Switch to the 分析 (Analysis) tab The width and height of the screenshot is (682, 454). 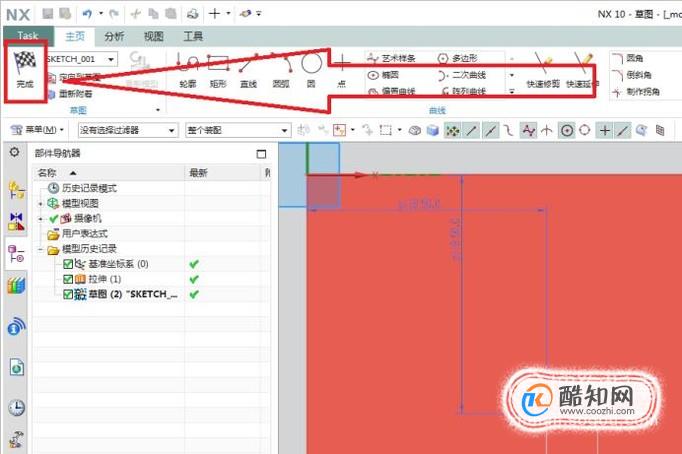point(114,36)
